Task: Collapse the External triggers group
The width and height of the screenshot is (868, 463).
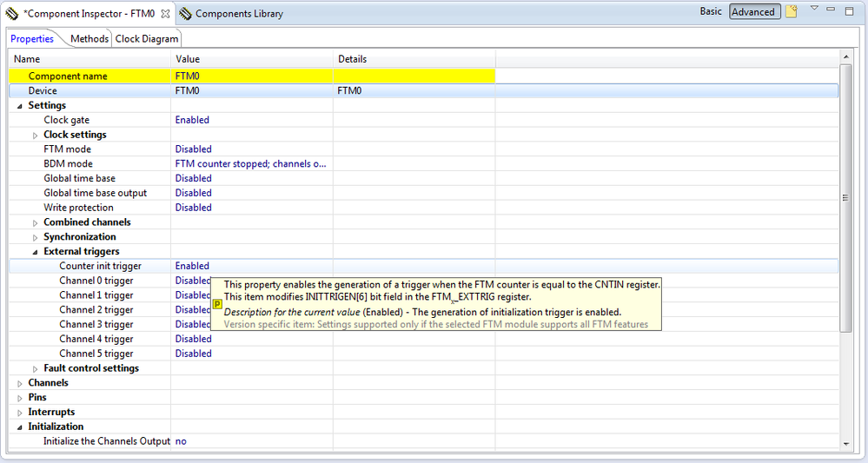Action: [x=36, y=252]
